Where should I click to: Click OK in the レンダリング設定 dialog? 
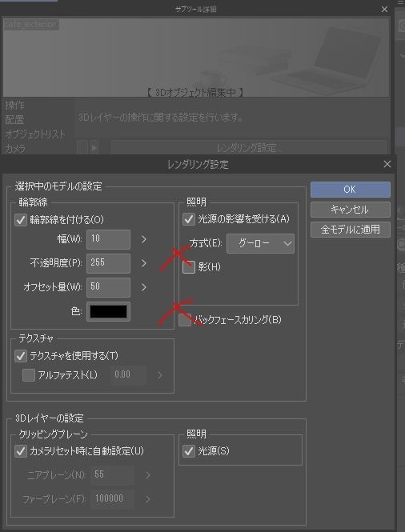click(x=351, y=190)
